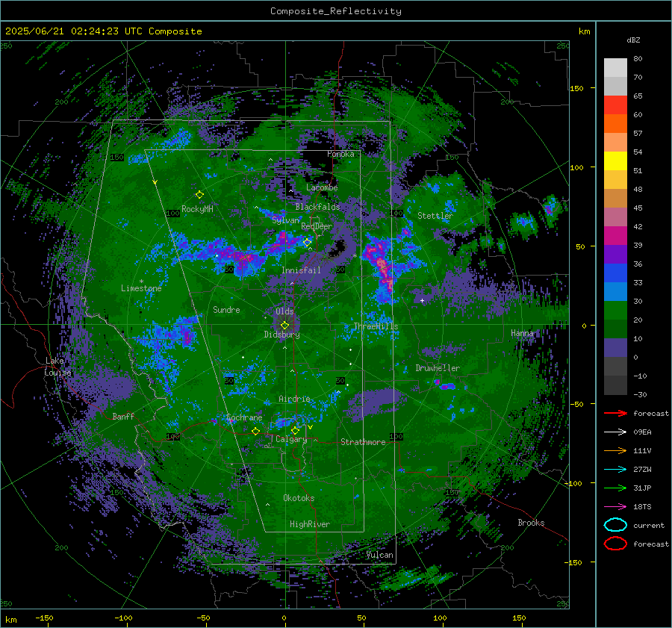Click the Airdrie city label
Screen dimensions: 672x628
pyautogui.click(x=294, y=399)
